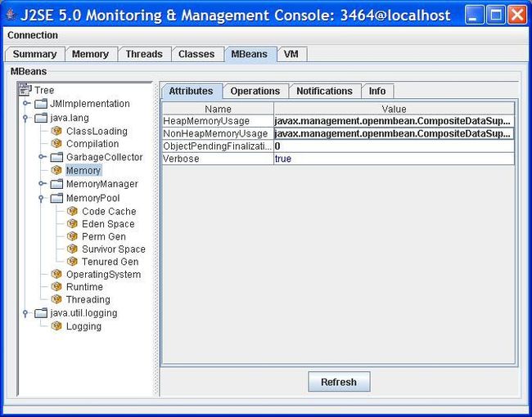The image size is (532, 417).
Task: Select the ClassLoading tree label
Action: coord(97,131)
